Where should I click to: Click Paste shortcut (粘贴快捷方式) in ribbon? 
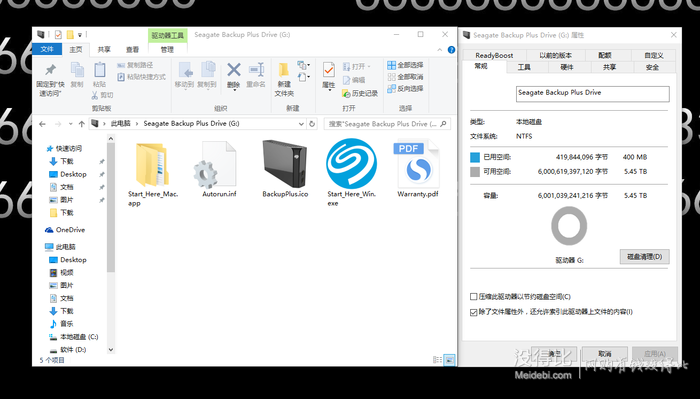click(x=141, y=77)
